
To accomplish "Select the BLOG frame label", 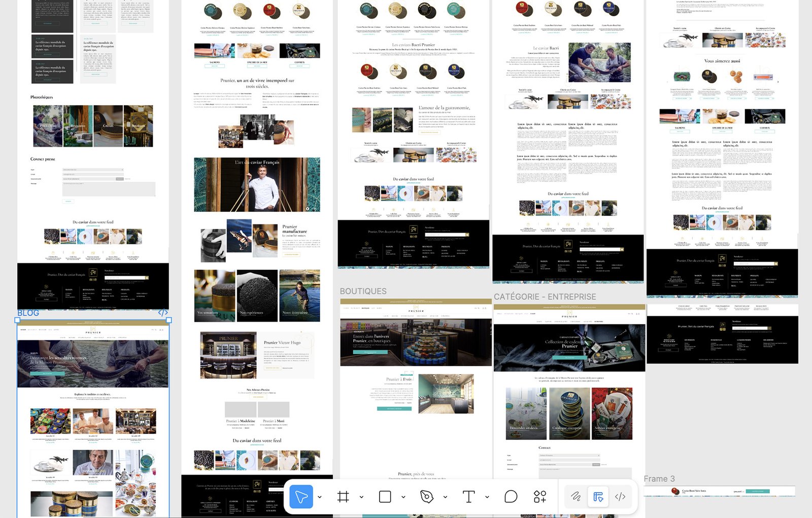I will (x=28, y=313).
